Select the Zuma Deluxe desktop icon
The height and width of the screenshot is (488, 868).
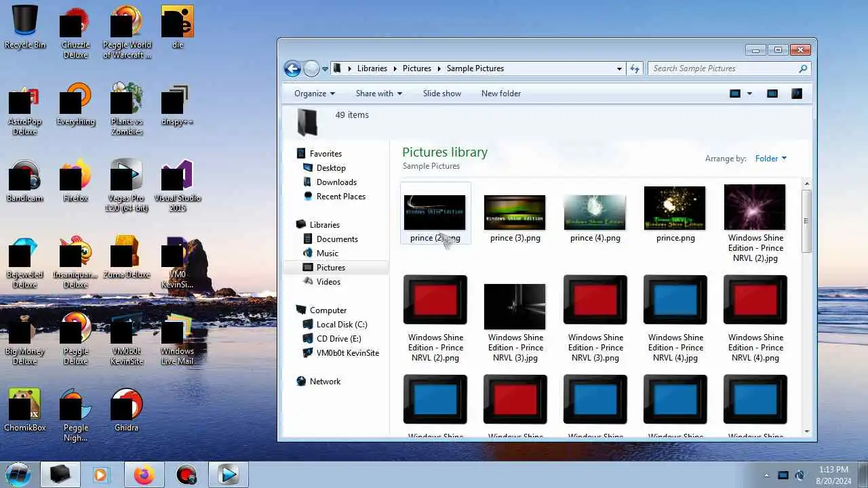point(127,258)
